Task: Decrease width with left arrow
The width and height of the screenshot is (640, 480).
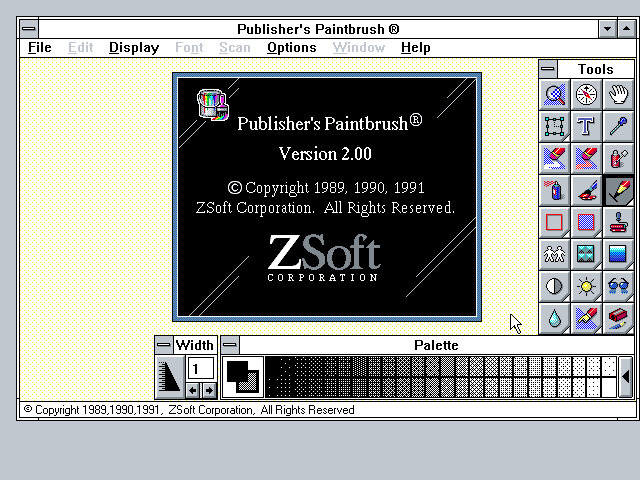Action: [193, 390]
